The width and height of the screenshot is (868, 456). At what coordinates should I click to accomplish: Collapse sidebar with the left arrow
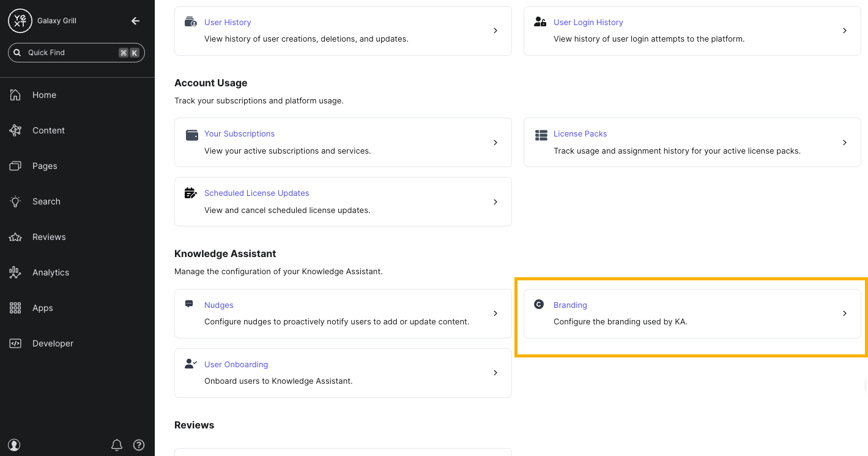click(x=136, y=21)
